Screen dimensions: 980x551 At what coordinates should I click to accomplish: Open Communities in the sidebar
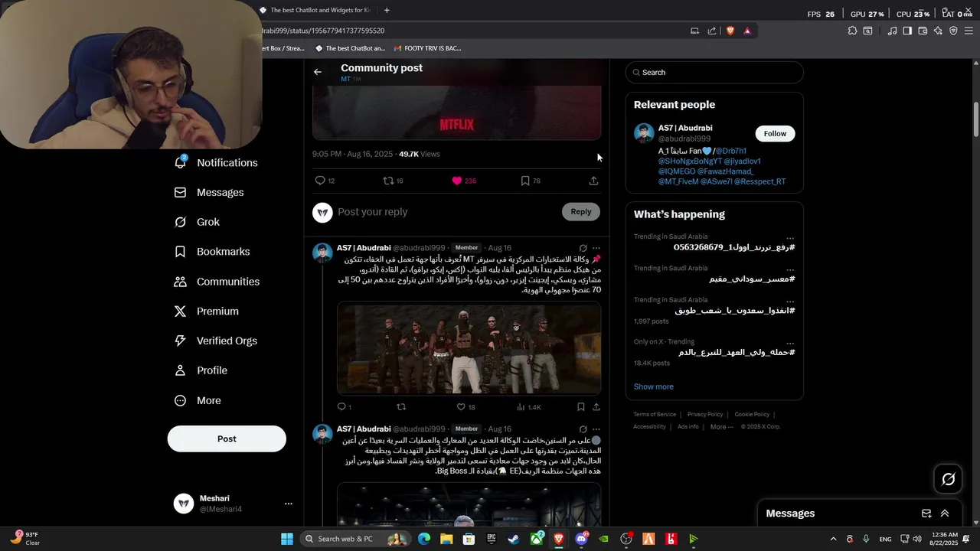217,282
